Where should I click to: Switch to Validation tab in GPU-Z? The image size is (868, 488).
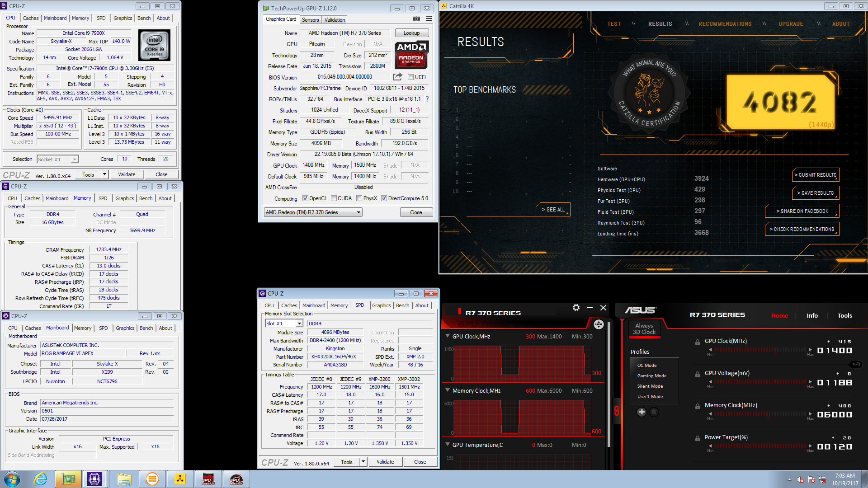point(335,20)
